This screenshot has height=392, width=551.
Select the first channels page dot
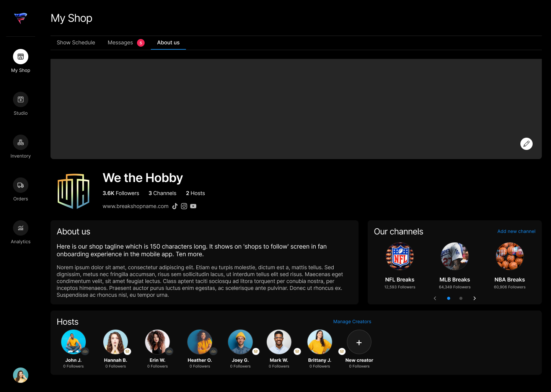(448, 298)
